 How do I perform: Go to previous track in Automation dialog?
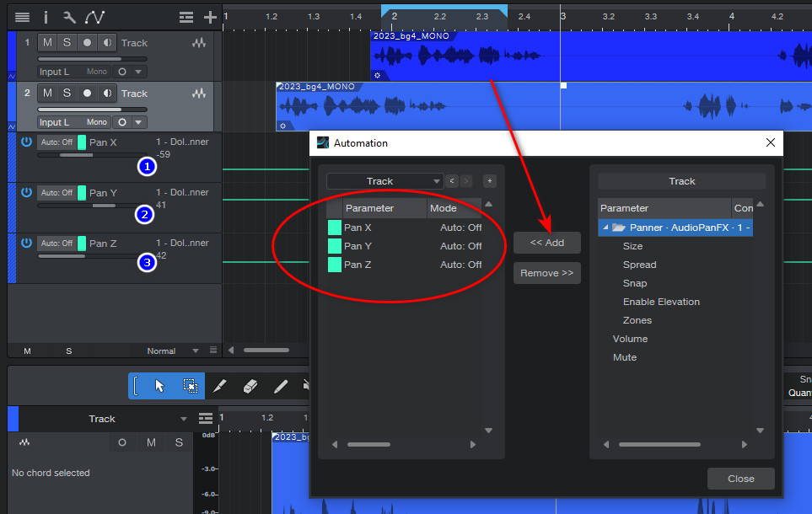(452, 181)
